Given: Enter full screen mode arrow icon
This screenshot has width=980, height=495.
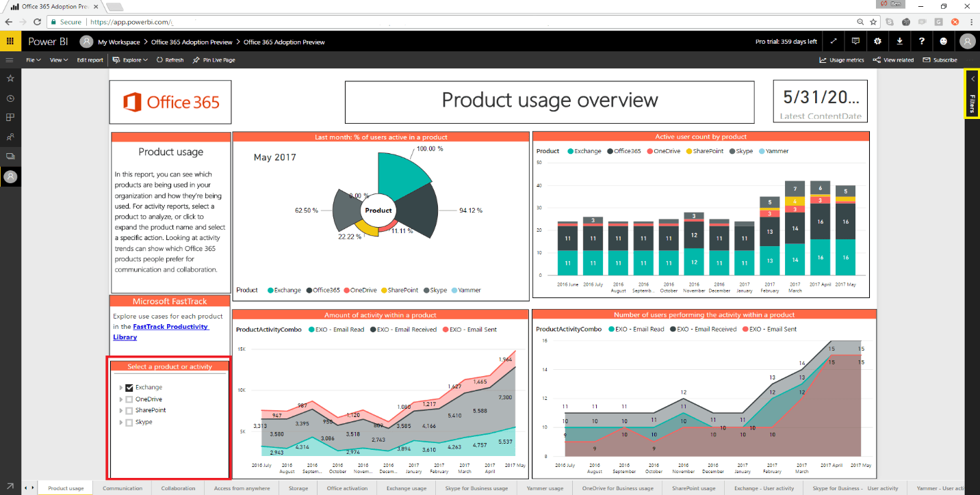Looking at the screenshot, I should [x=834, y=42].
